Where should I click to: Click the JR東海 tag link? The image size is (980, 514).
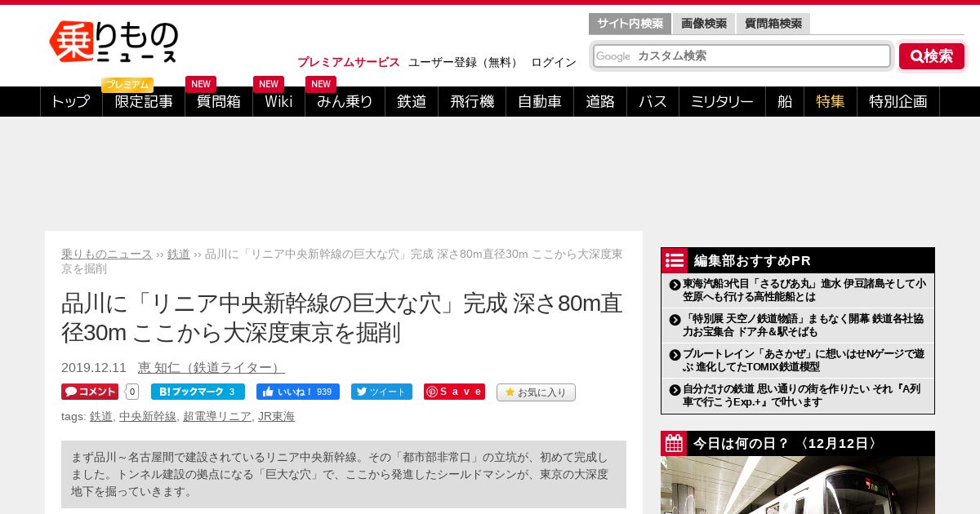tap(276, 416)
